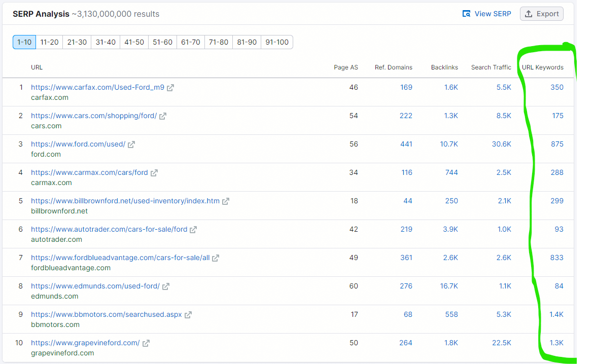The width and height of the screenshot is (593, 364).
Task: Click 222 referring domains for cars.com
Action: click(406, 116)
